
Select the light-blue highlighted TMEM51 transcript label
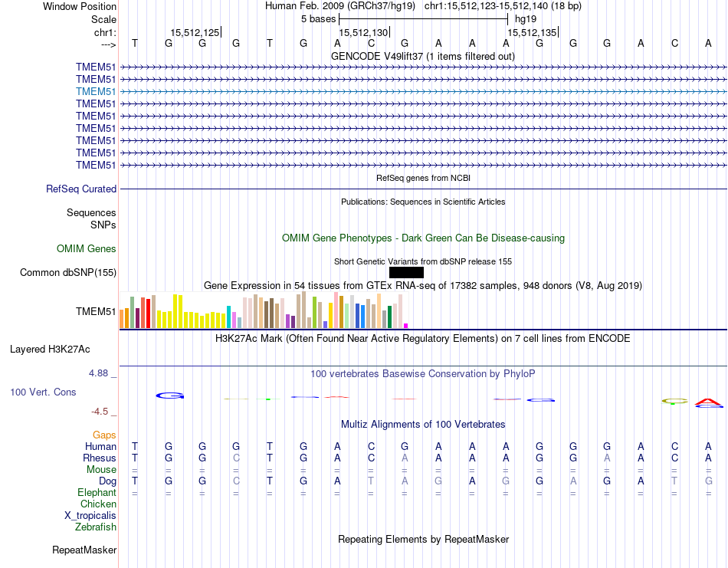pos(96,91)
